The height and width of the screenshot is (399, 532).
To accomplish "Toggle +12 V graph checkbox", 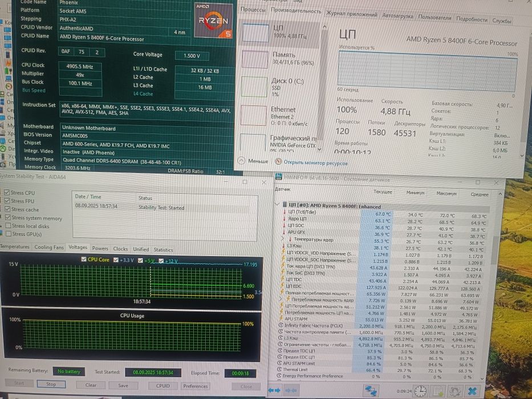I will pos(161,260).
